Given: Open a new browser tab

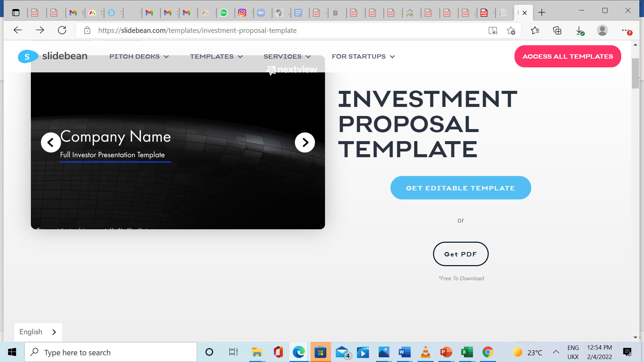Looking at the screenshot, I should [x=542, y=13].
